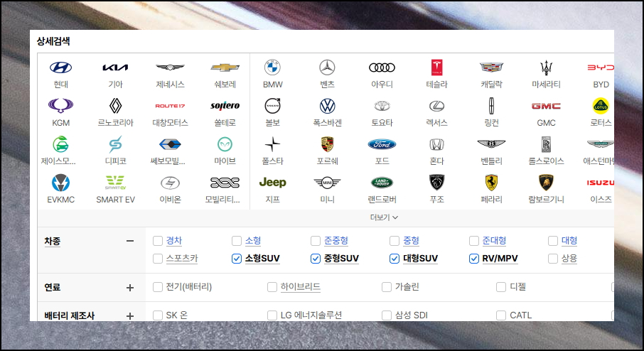644x351 pixels.
Task: Choose the MaiV (마이브) brand logo
Action: tap(225, 144)
